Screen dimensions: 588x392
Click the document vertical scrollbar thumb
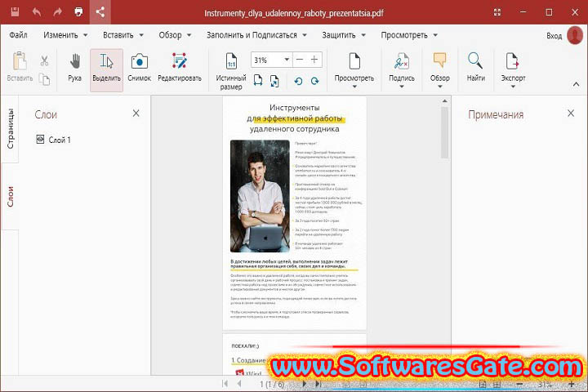(x=445, y=133)
